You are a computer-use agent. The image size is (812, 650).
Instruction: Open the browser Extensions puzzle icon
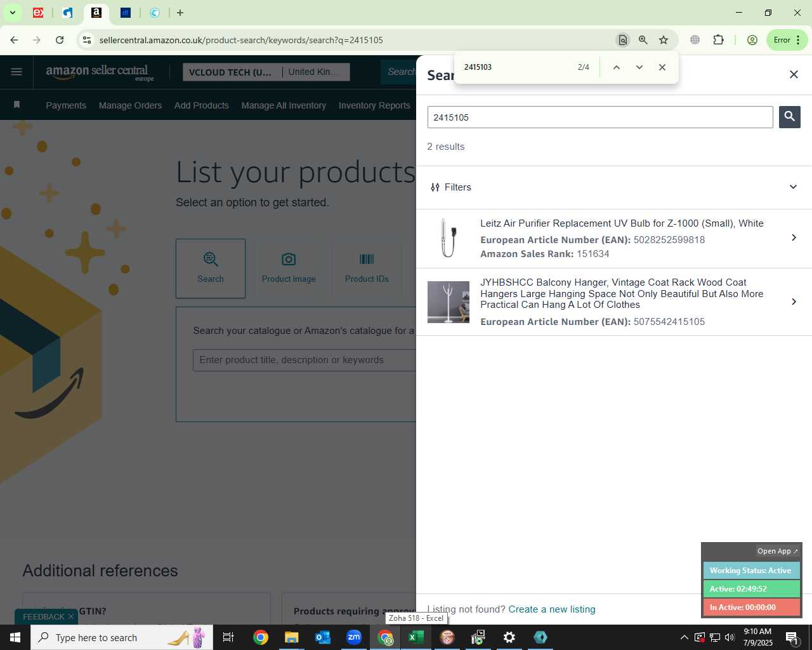tap(718, 40)
